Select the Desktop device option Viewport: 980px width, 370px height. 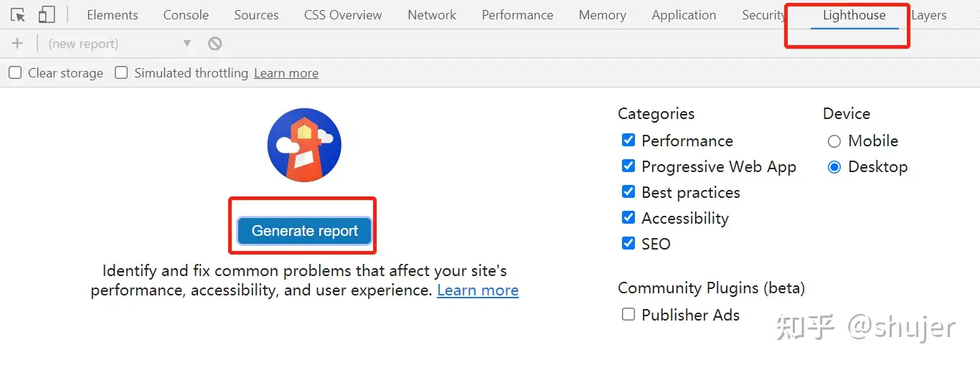(834, 167)
